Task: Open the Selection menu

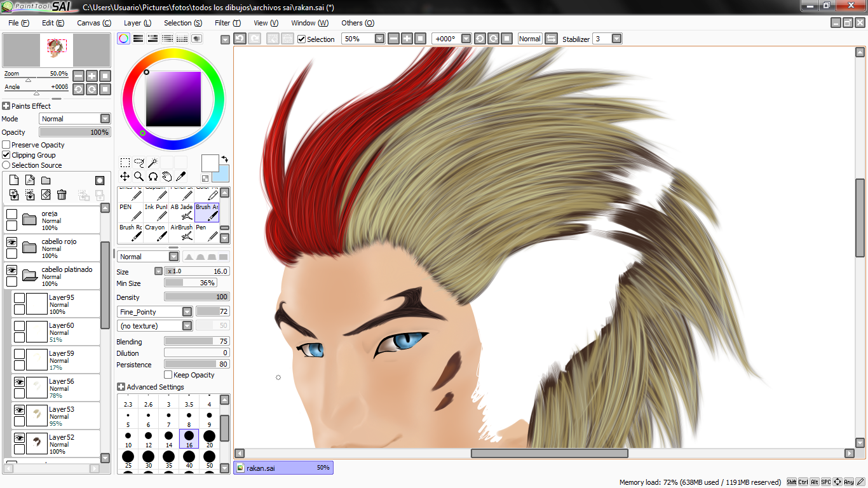Action: pyautogui.click(x=183, y=23)
